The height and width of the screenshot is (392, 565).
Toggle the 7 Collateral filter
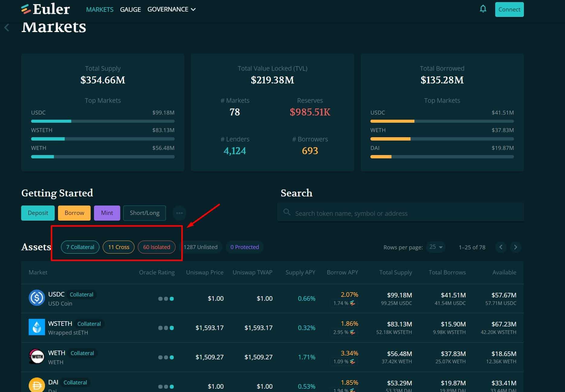pos(80,247)
